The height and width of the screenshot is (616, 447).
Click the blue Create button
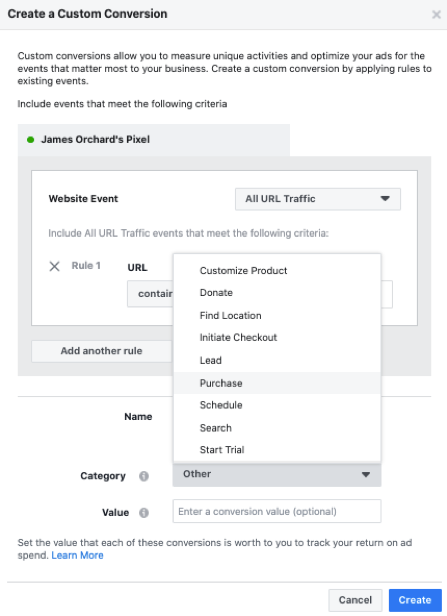tap(415, 600)
